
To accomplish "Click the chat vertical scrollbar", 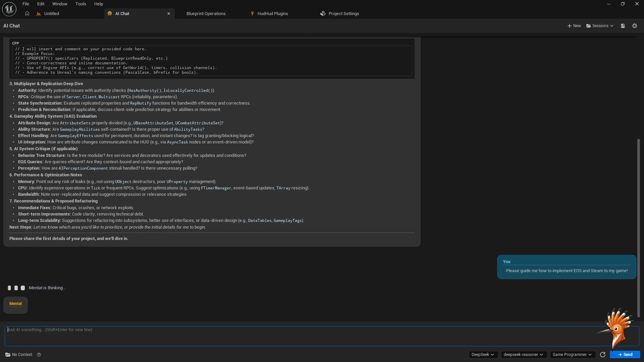I will click(639, 227).
